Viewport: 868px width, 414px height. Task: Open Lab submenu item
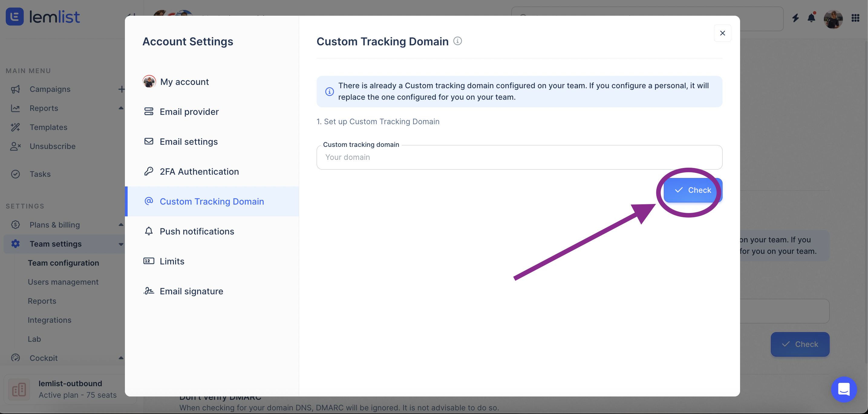(34, 339)
